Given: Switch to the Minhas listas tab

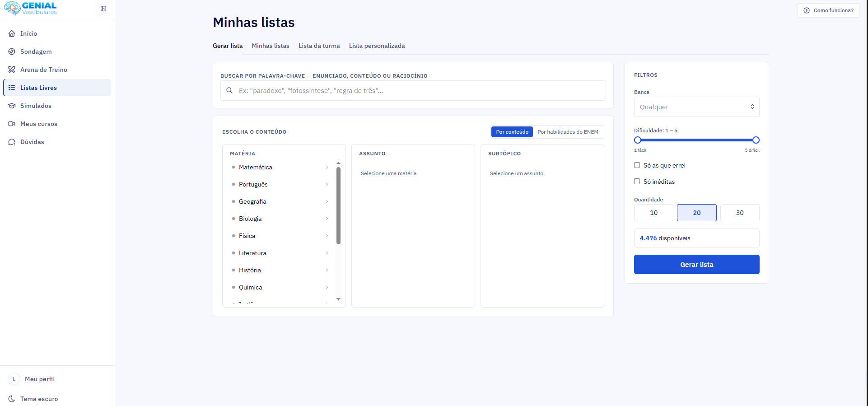Looking at the screenshot, I should click(271, 46).
